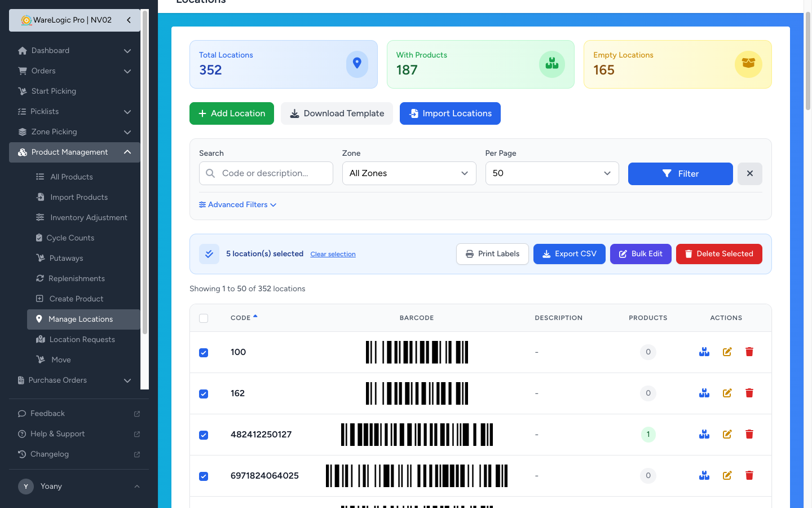The height and width of the screenshot is (508, 812).
Task: Click the Add Location button
Action: click(232, 113)
